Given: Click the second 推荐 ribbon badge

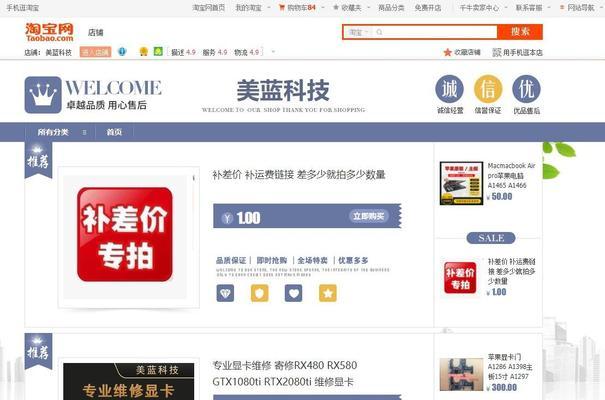Looking at the screenshot, I should pyautogui.click(x=38, y=351).
